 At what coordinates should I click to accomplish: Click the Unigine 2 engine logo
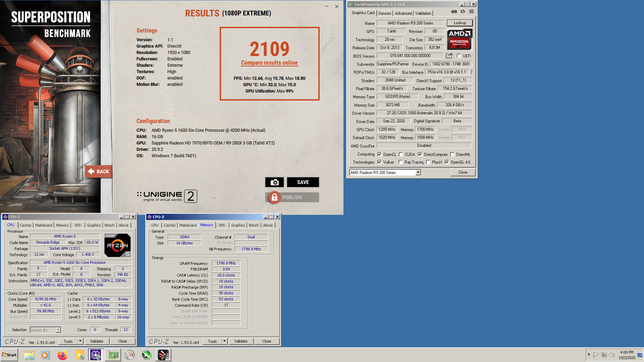coord(167,196)
